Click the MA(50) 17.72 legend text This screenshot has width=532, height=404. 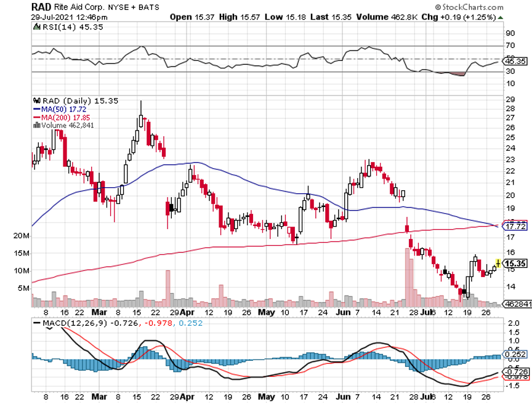(x=64, y=109)
